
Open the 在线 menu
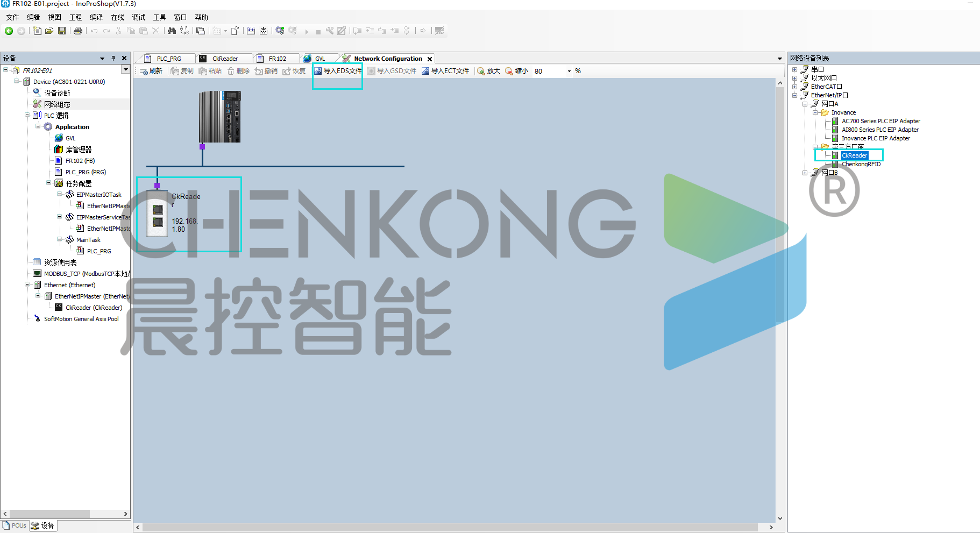coord(117,17)
